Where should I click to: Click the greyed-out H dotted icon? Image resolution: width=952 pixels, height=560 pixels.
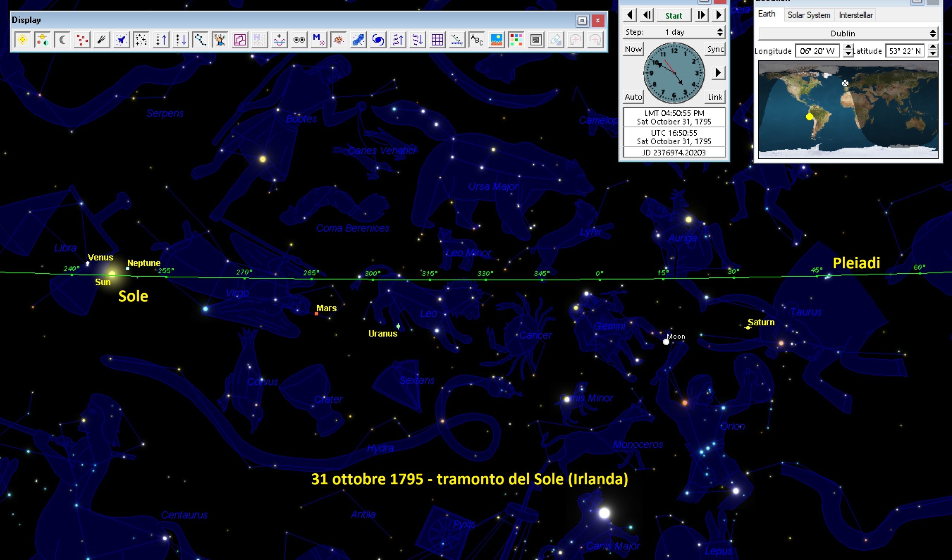[x=259, y=40]
